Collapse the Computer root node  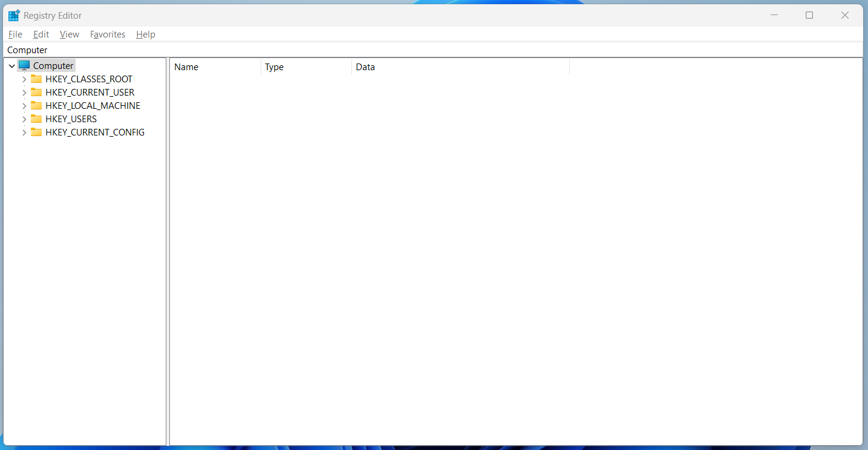pyautogui.click(x=11, y=66)
